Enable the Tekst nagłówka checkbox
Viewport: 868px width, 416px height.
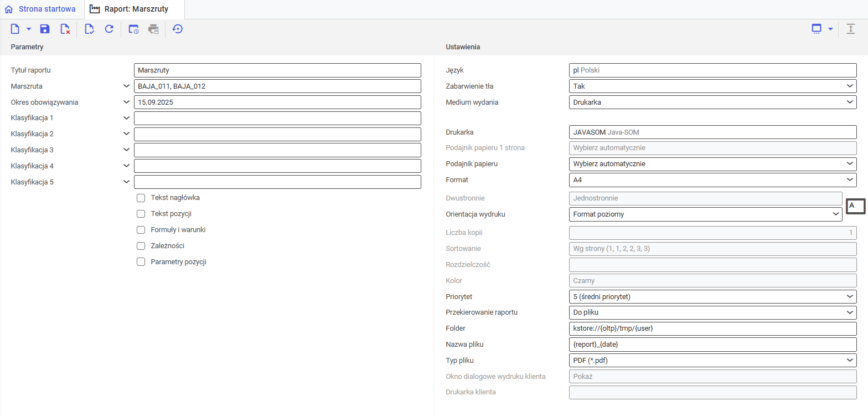[x=141, y=198]
